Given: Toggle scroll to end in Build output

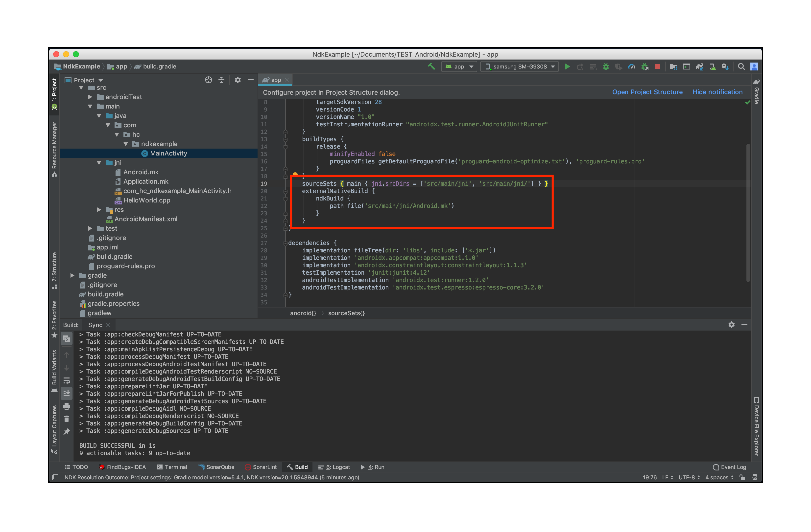Looking at the screenshot, I should pyautogui.click(x=67, y=393).
